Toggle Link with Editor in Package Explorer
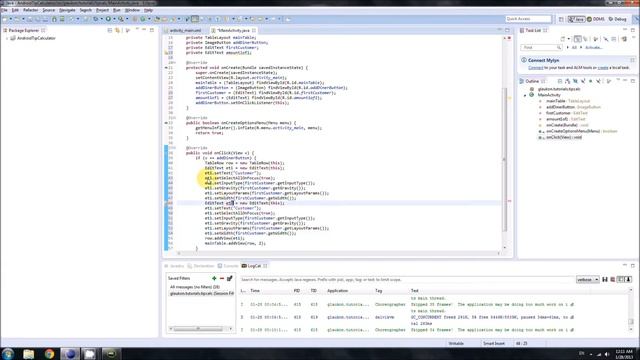 pos(118,30)
